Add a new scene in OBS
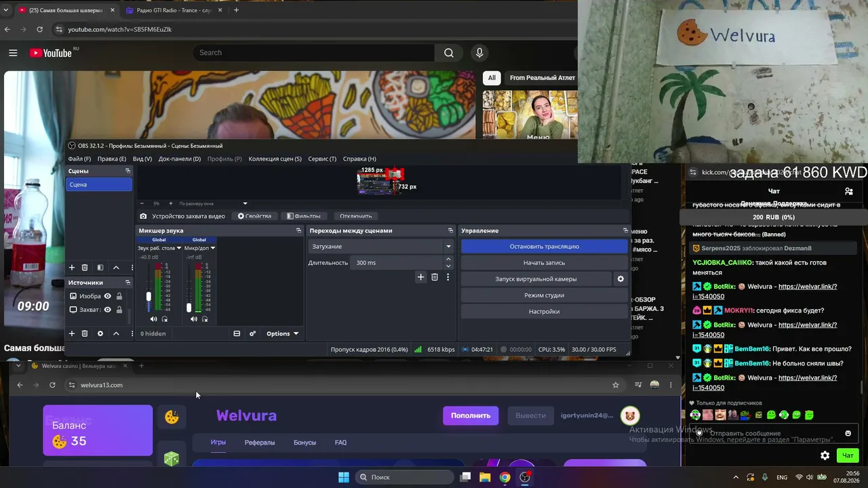 point(72,268)
